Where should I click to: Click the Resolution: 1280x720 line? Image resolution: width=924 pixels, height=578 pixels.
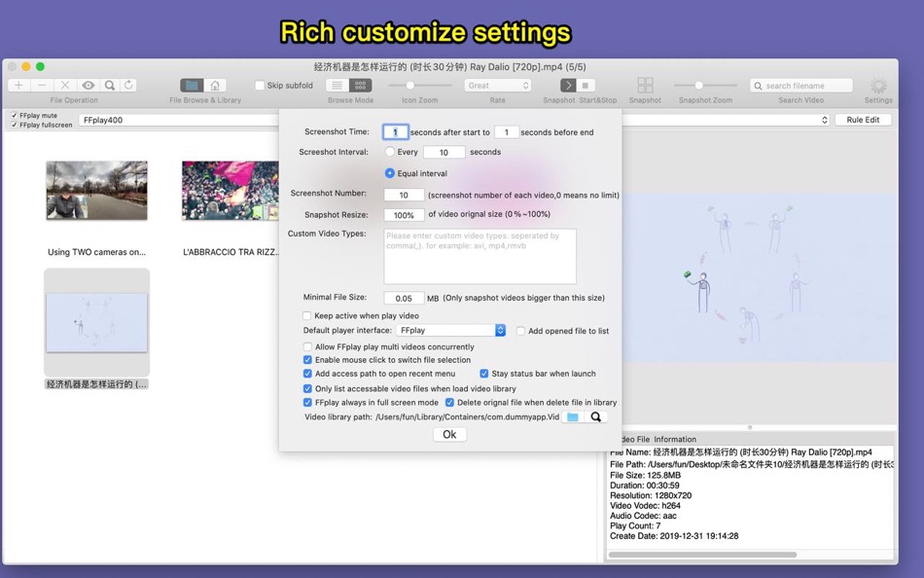point(651,495)
